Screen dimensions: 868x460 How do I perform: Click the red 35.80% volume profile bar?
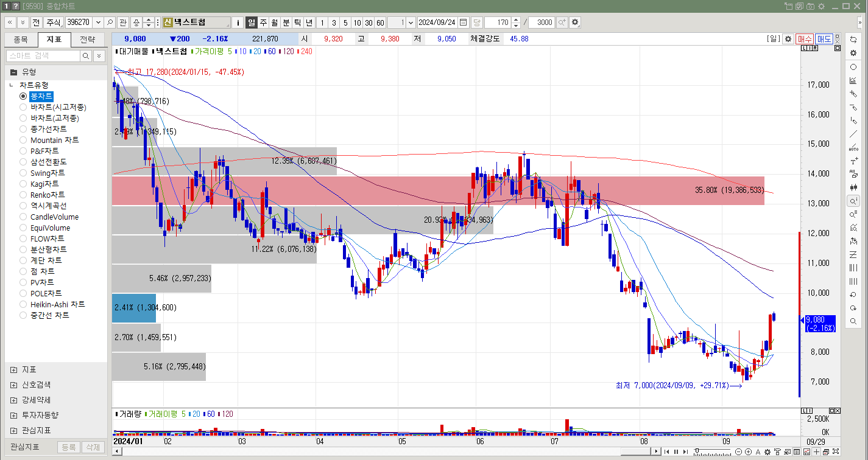(x=438, y=190)
